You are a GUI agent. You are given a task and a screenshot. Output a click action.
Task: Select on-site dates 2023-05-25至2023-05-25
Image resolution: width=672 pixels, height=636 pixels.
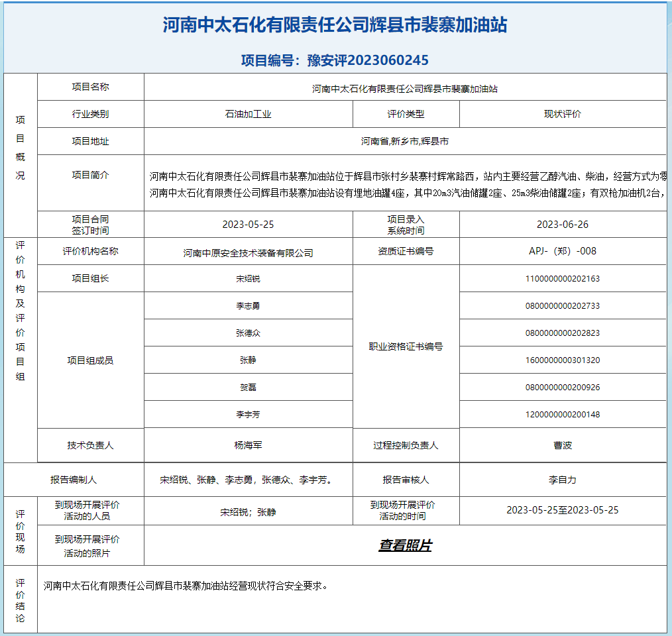tap(562, 510)
